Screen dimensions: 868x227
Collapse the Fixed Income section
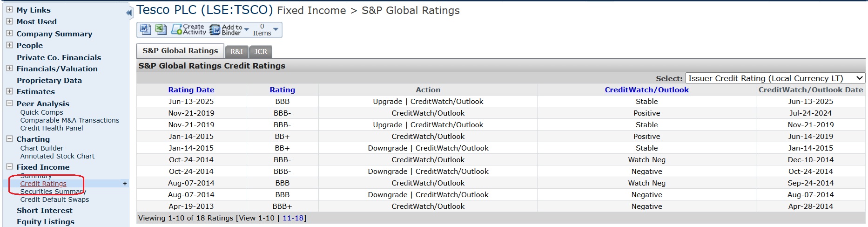click(9, 167)
